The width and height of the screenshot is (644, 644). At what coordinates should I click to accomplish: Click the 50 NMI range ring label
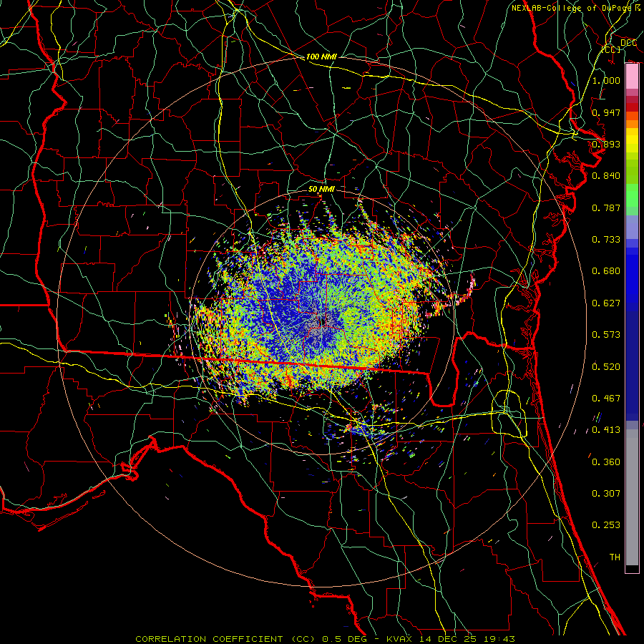tap(321, 189)
